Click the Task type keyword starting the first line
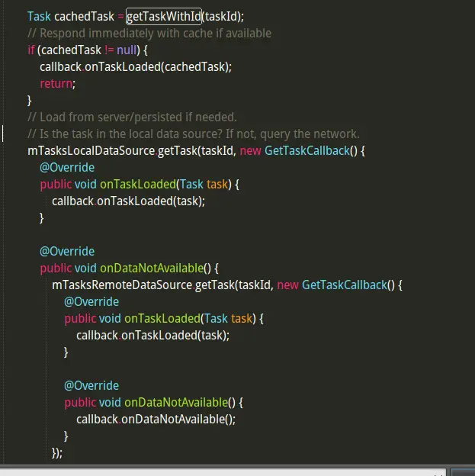475x476 pixels. tap(39, 16)
